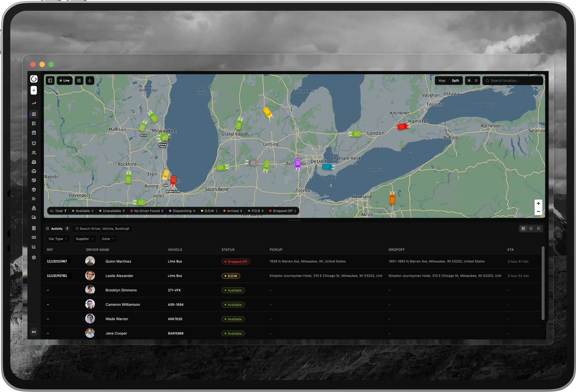The image size is (576, 392).
Task: Open the map filter sliders icon
Action: 79,81
